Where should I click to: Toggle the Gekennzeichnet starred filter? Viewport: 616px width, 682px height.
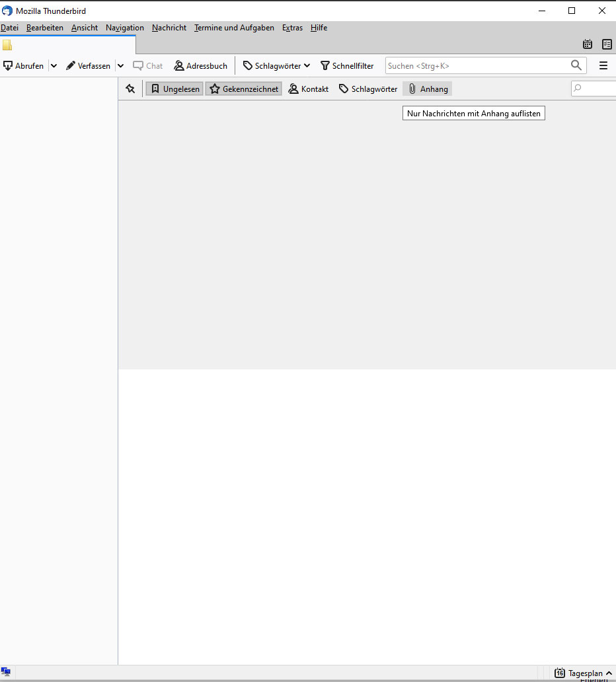coord(244,89)
